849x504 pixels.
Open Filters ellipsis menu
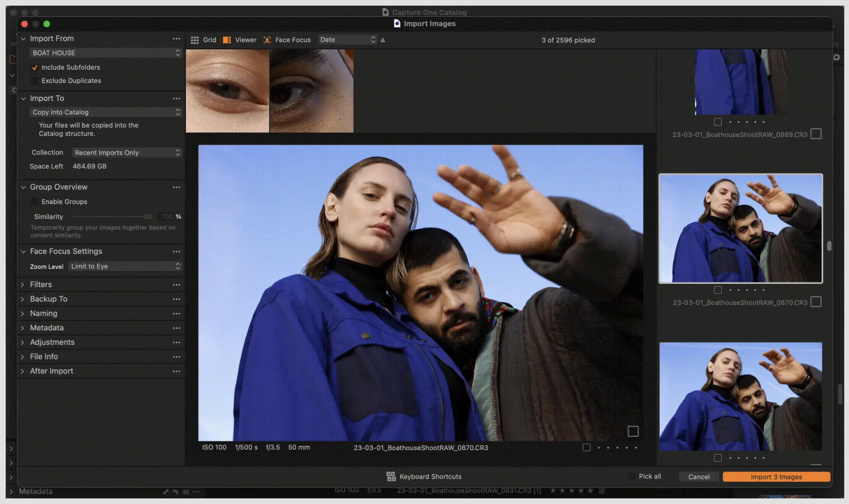coord(176,285)
